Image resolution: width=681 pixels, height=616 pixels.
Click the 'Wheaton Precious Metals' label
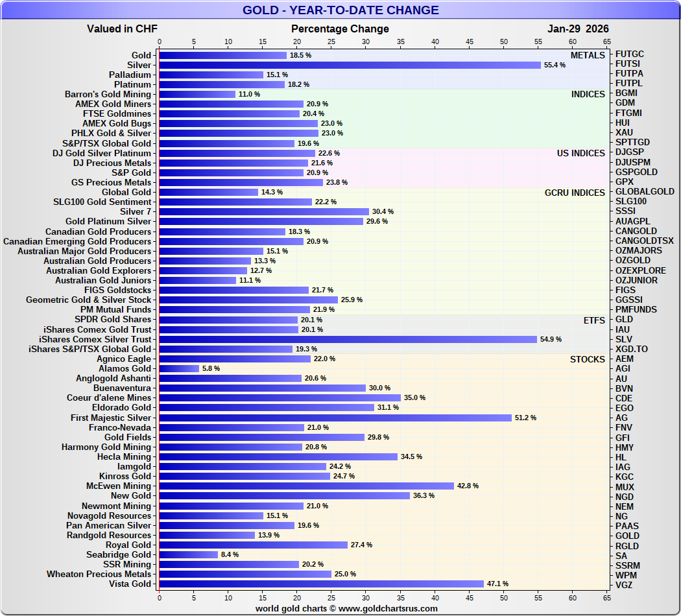[x=99, y=574]
